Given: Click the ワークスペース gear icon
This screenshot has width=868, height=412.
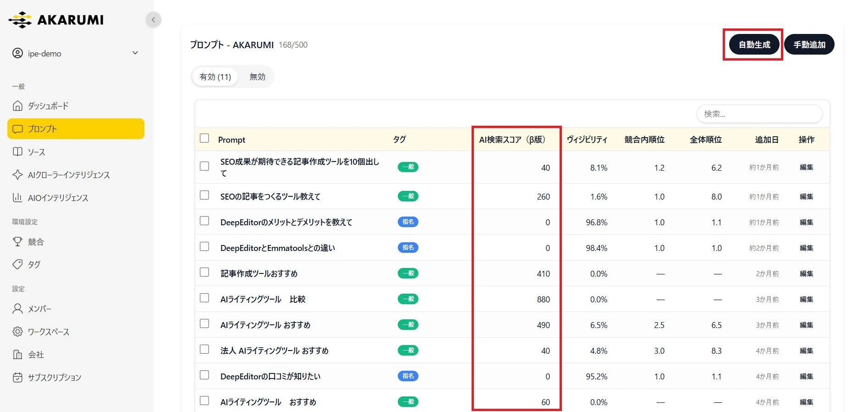Looking at the screenshot, I should [x=17, y=332].
